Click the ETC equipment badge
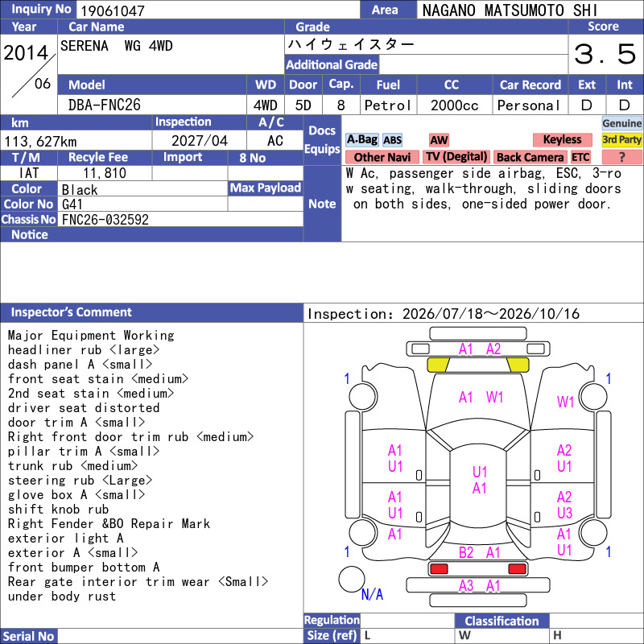The width and height of the screenshot is (644, 644). 580,157
